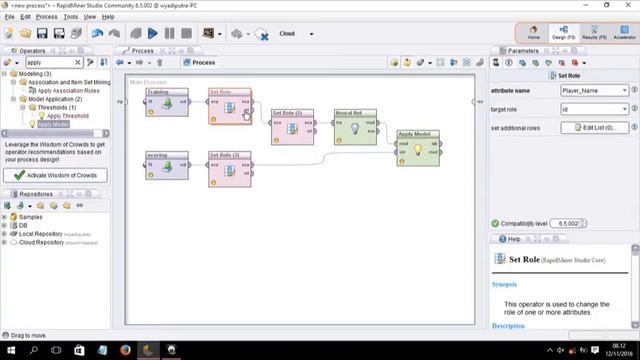Adjust the Compatibility level stepper
The image size is (640, 360).
[x=583, y=223]
